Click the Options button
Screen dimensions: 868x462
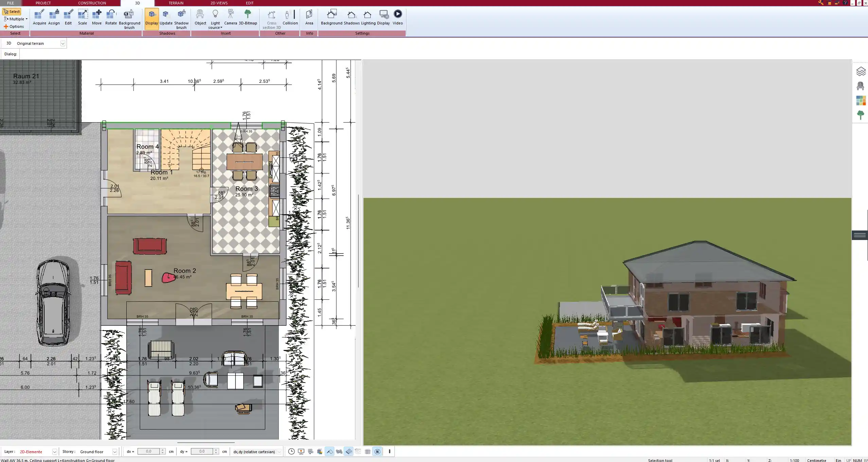pos(14,26)
